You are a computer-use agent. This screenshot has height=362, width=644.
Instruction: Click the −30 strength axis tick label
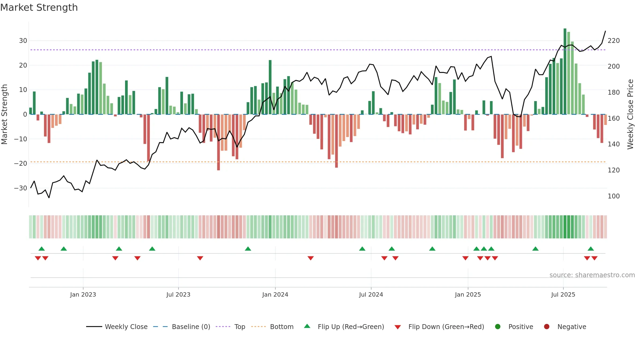[x=21, y=188]
